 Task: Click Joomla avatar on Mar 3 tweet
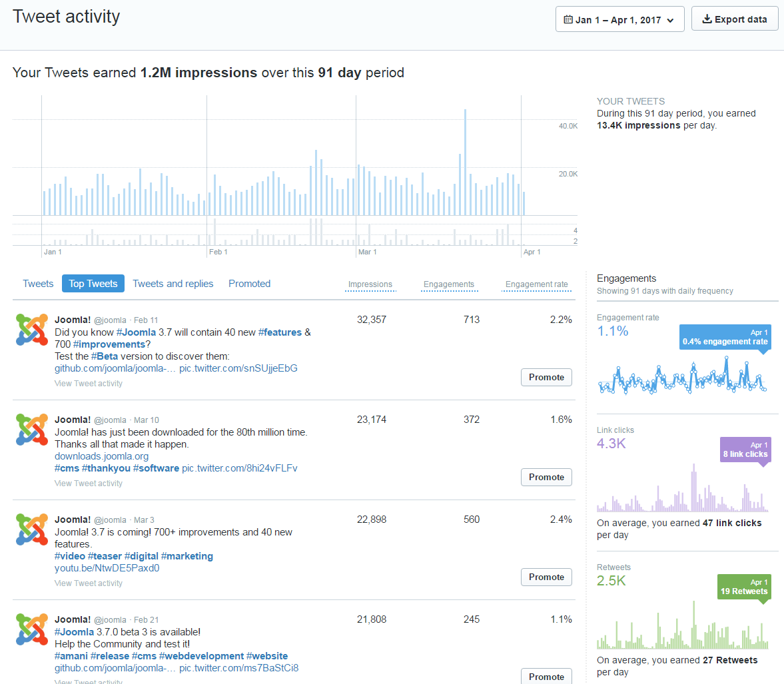click(32, 529)
